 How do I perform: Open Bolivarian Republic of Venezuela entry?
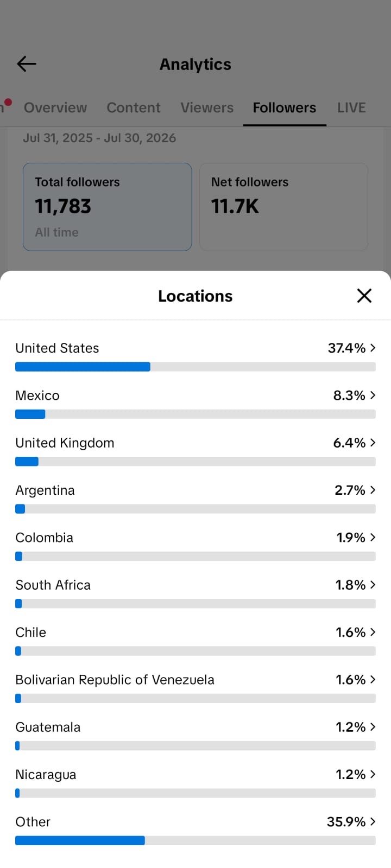(x=195, y=687)
